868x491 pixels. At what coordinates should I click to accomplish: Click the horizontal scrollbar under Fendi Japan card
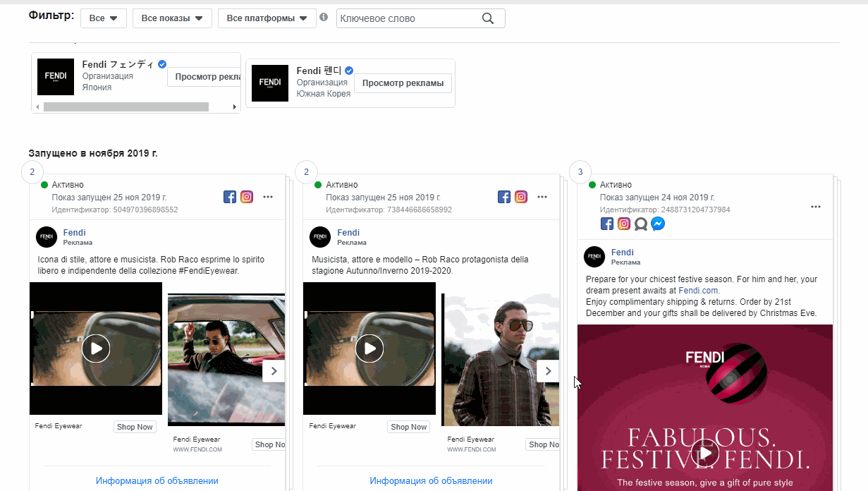click(127, 107)
